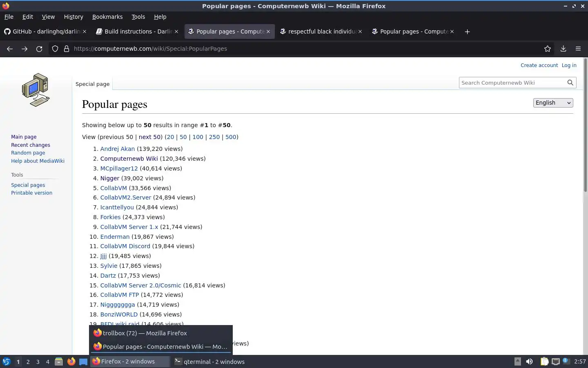Open the volume speaker control
Viewport: 588px width, 368px height.
[529, 361]
